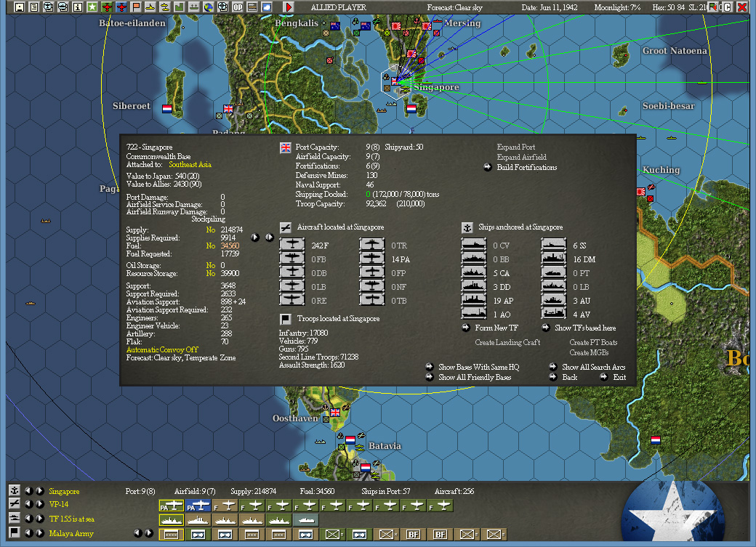Click the green star icon on the toolbar
The width and height of the screenshot is (756, 547).
click(91, 7)
